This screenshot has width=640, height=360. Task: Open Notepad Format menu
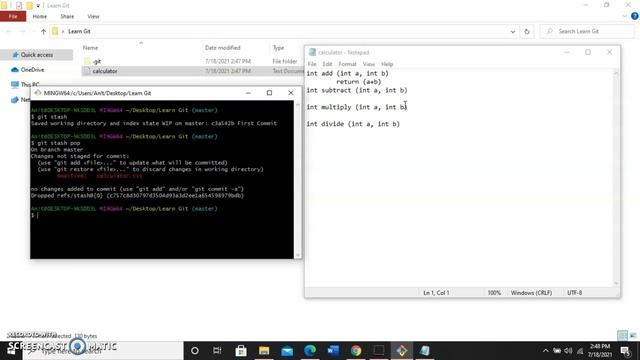click(347, 64)
